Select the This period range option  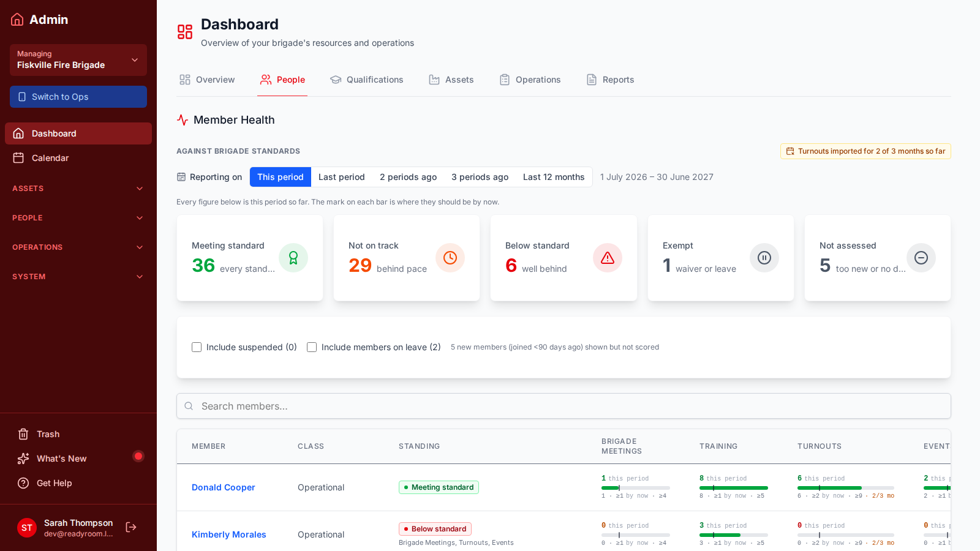(281, 177)
